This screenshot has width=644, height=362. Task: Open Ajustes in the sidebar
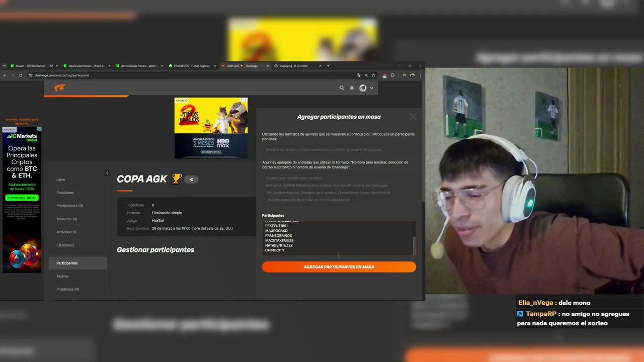62,276
